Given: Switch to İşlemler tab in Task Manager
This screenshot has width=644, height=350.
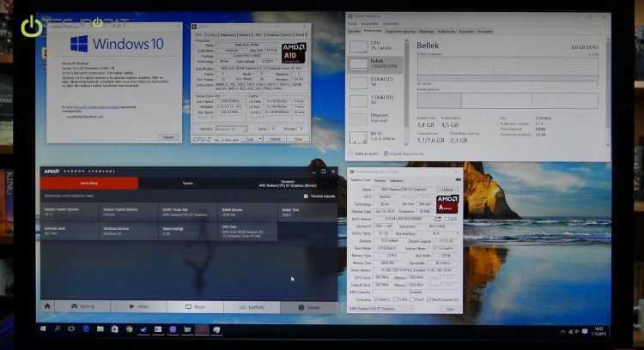Looking at the screenshot, I should pos(354,31).
